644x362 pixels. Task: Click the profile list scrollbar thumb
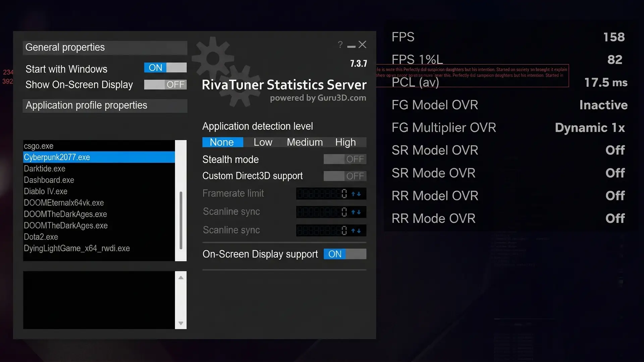[x=181, y=221]
